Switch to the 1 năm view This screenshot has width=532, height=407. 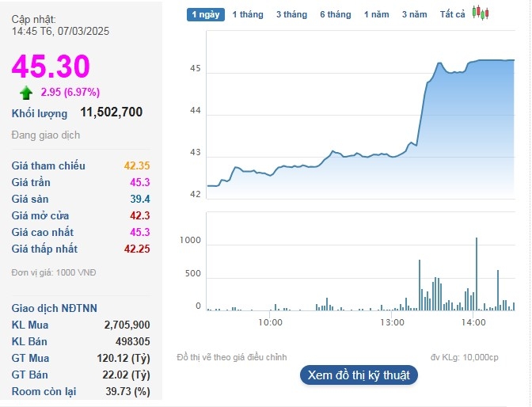pos(376,14)
